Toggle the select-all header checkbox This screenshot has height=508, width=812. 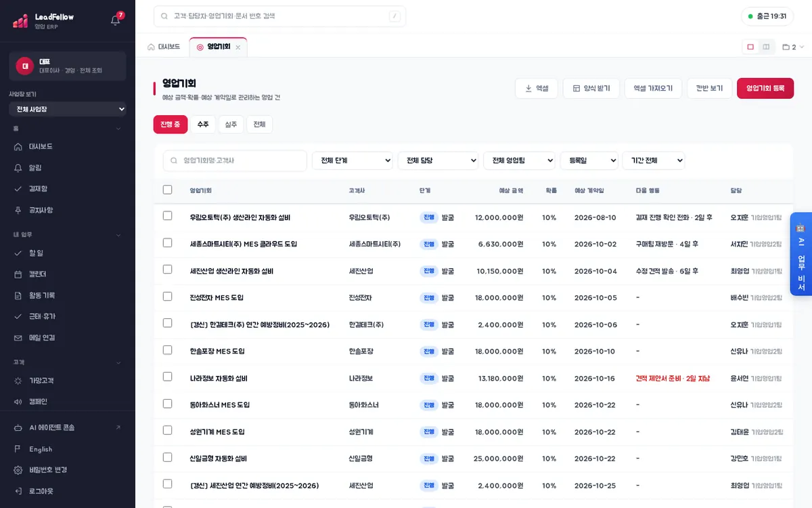tap(168, 190)
